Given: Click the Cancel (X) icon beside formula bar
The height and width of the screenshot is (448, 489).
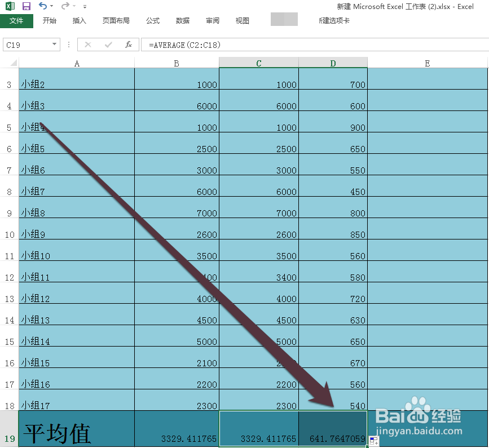Looking at the screenshot, I should (87, 45).
